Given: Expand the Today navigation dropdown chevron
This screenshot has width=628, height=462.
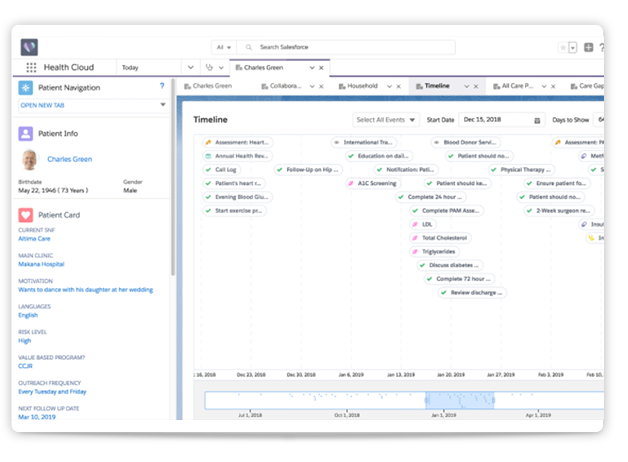Looking at the screenshot, I should tap(191, 67).
